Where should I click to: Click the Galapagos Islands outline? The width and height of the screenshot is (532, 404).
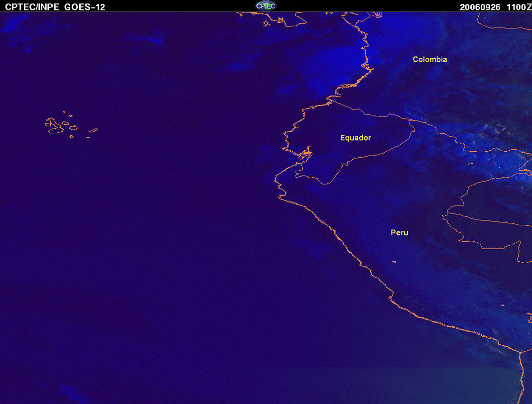[71, 124]
